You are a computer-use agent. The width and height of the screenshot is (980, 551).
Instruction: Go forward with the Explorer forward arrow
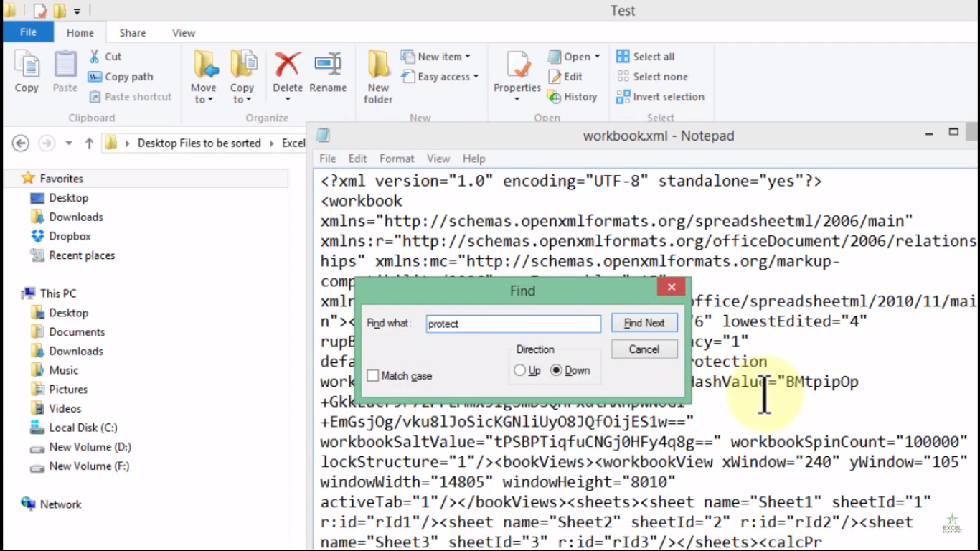47,143
